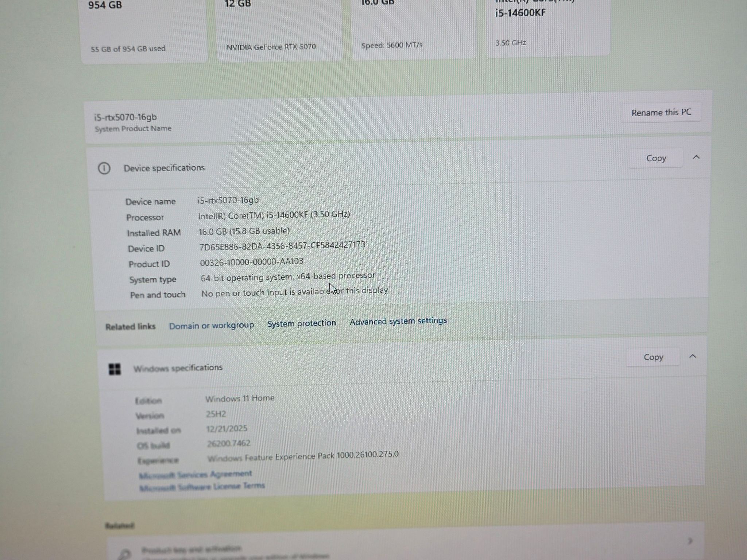
Task: Copy the Device specifications
Action: (656, 158)
